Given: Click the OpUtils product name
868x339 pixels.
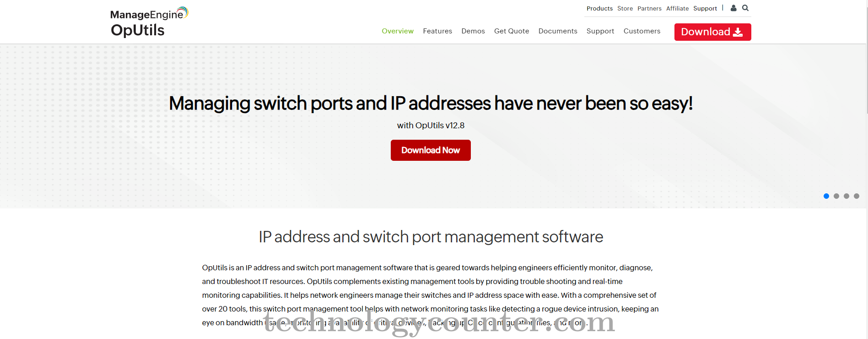Looking at the screenshot, I should 138,30.
